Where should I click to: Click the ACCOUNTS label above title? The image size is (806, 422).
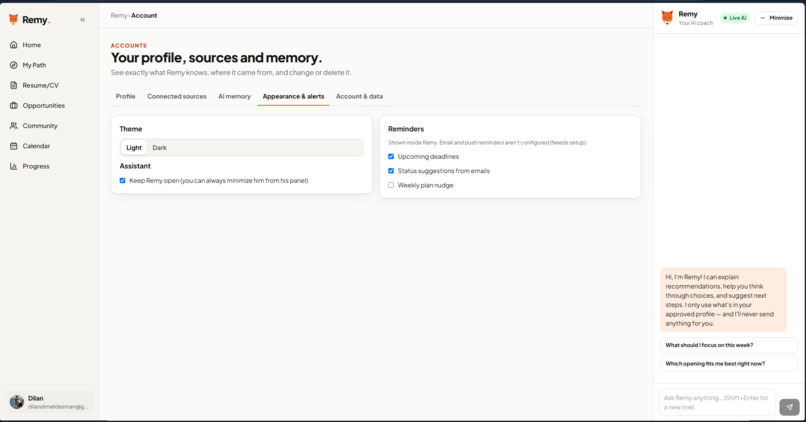pyautogui.click(x=129, y=45)
